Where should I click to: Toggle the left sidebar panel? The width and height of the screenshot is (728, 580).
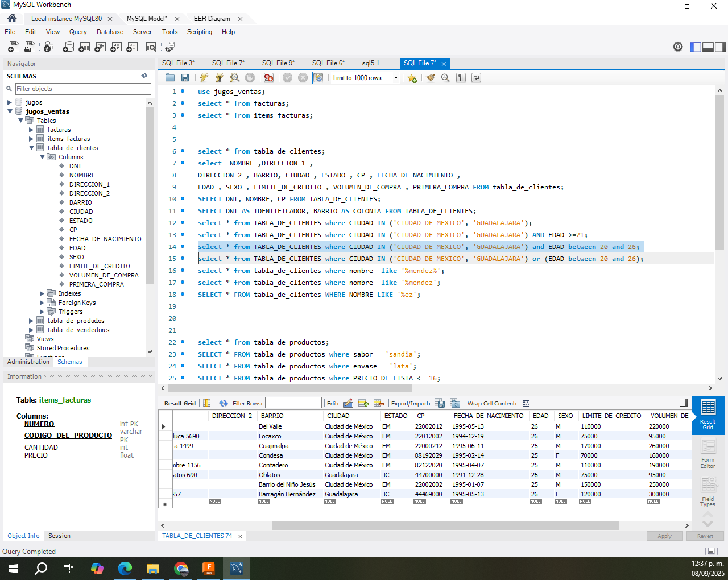click(x=696, y=47)
